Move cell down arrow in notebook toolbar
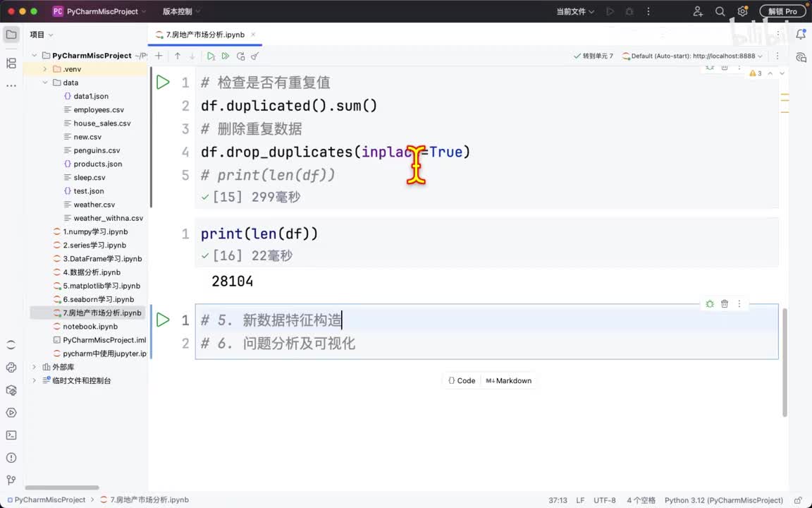 192,56
